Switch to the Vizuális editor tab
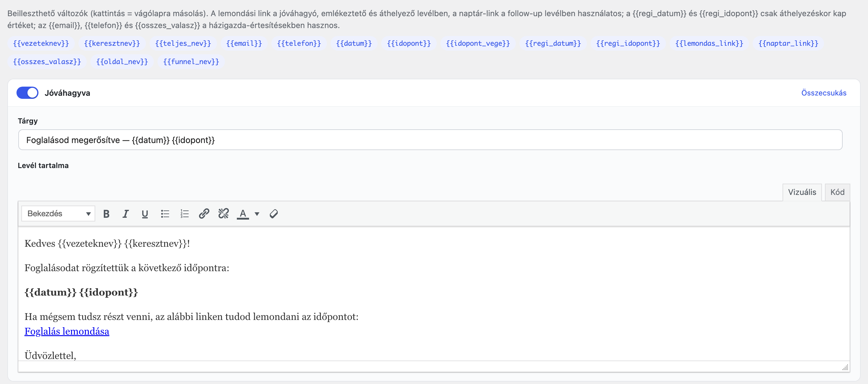The width and height of the screenshot is (868, 384). (802, 192)
